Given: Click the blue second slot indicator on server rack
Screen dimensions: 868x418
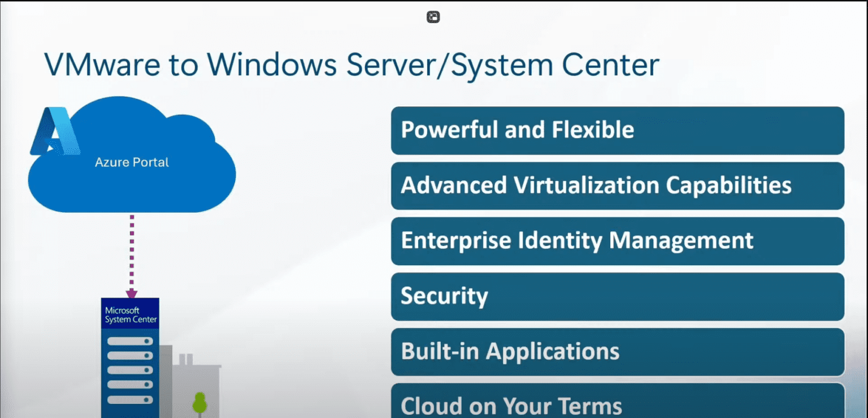Looking at the screenshot, I should (x=129, y=356).
